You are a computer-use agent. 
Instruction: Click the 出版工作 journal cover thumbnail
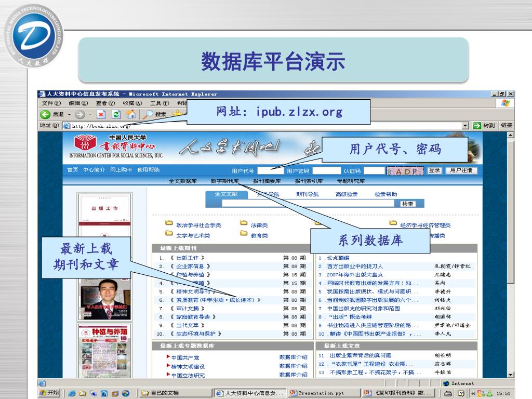104,215
